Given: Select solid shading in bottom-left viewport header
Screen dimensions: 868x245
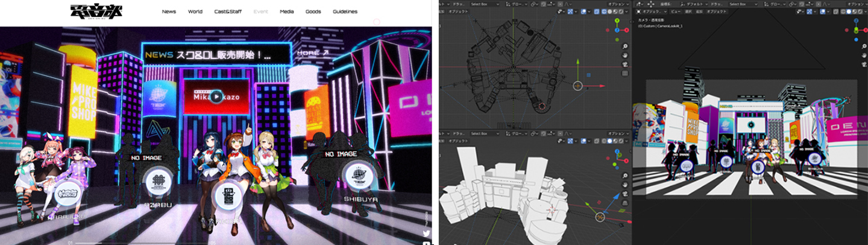Looking at the screenshot, I should click(609, 141).
